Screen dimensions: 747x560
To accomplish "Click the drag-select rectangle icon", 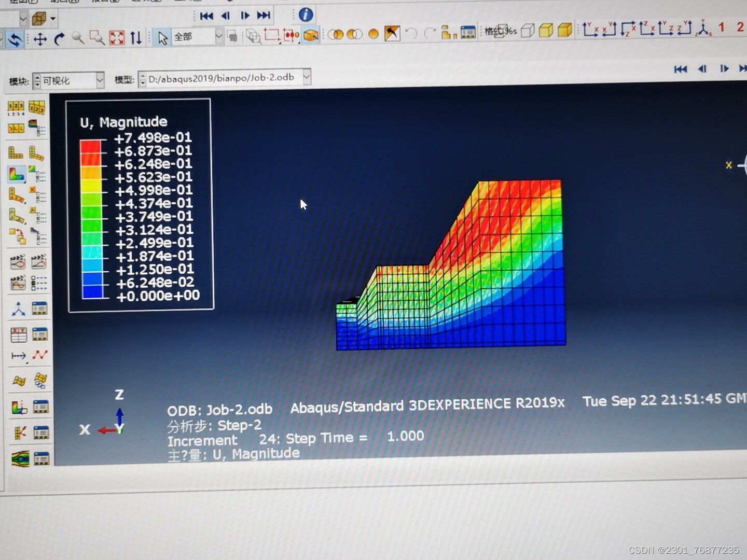I will 272,35.
